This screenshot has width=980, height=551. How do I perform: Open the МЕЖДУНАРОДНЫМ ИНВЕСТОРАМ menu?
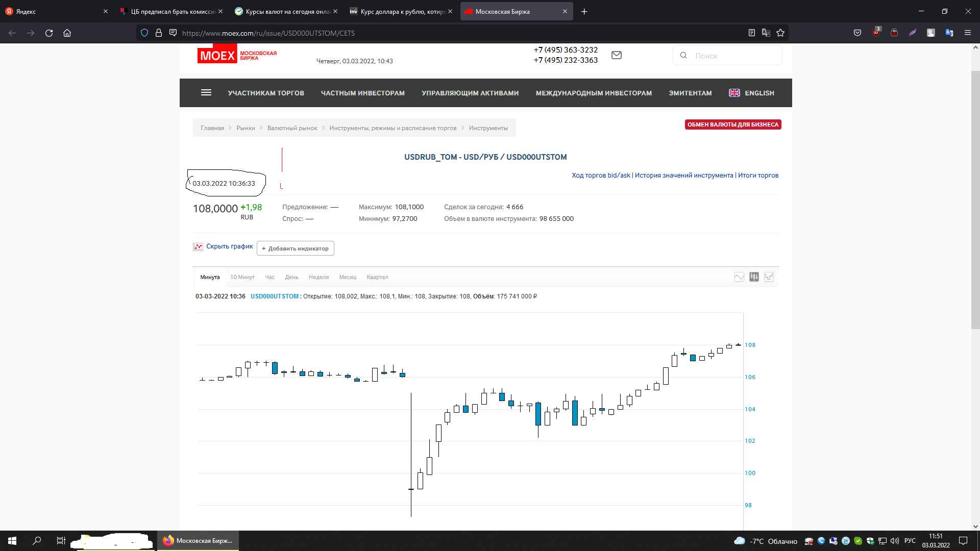[594, 93]
